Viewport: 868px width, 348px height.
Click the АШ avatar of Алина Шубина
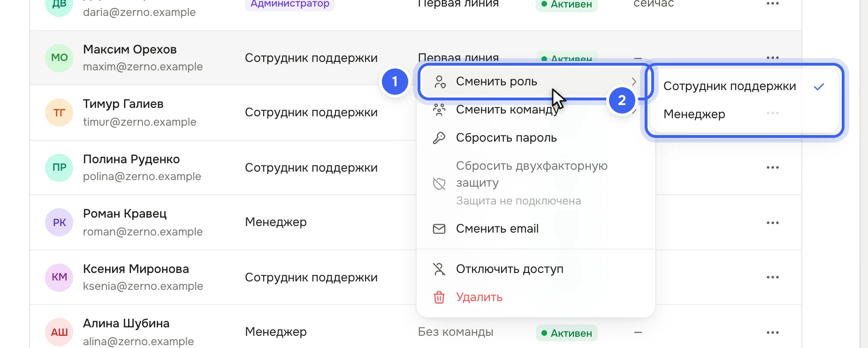59,332
